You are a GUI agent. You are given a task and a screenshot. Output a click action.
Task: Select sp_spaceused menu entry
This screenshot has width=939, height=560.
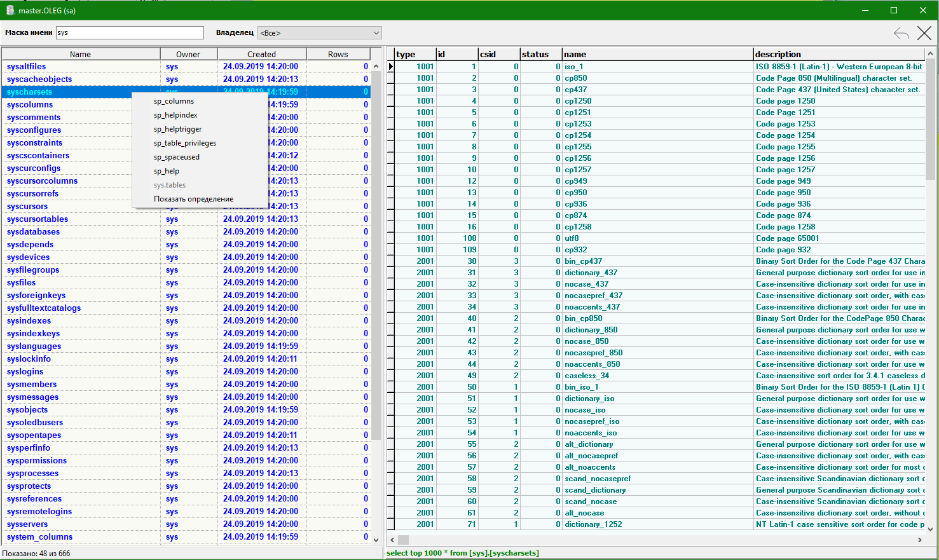point(176,157)
